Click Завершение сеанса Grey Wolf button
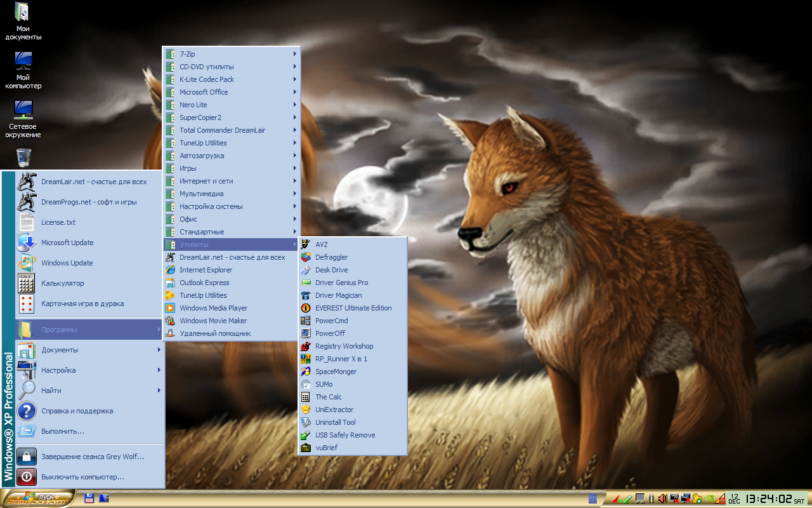 click(92, 457)
